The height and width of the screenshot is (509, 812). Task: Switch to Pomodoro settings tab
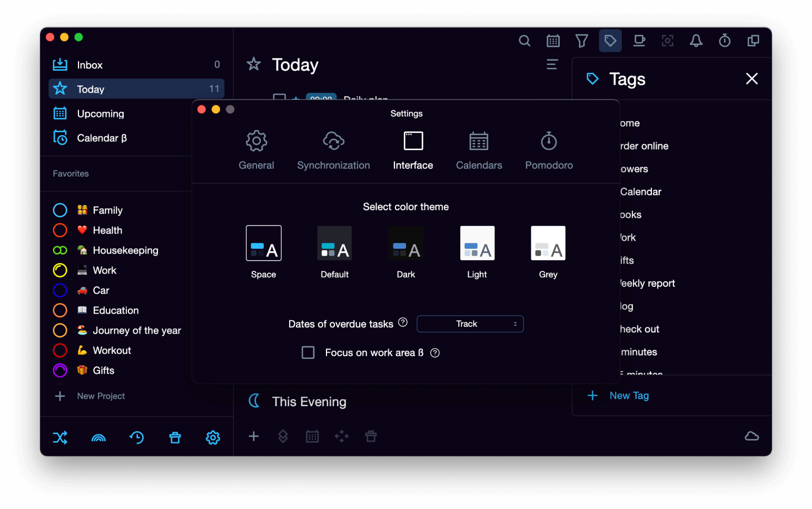click(x=549, y=151)
